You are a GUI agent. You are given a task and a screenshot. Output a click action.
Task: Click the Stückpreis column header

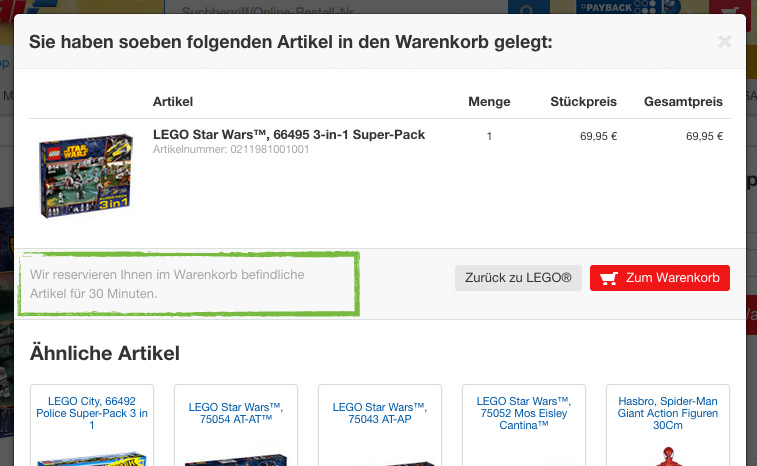583,101
